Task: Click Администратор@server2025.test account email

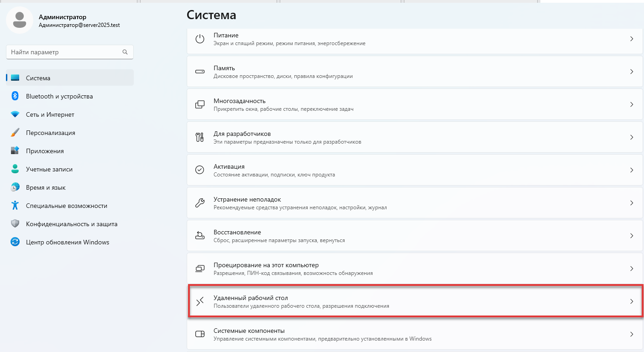Action: click(x=79, y=26)
